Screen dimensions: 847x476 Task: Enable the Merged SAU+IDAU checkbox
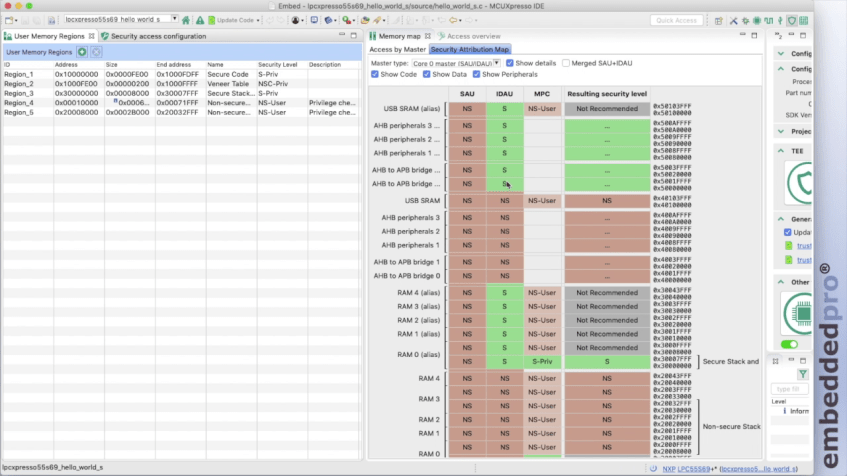(566, 62)
